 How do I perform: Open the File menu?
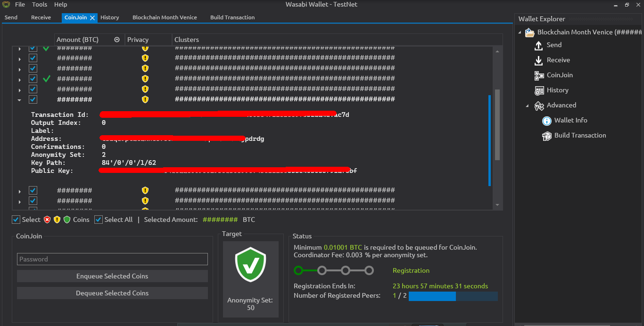pos(20,4)
